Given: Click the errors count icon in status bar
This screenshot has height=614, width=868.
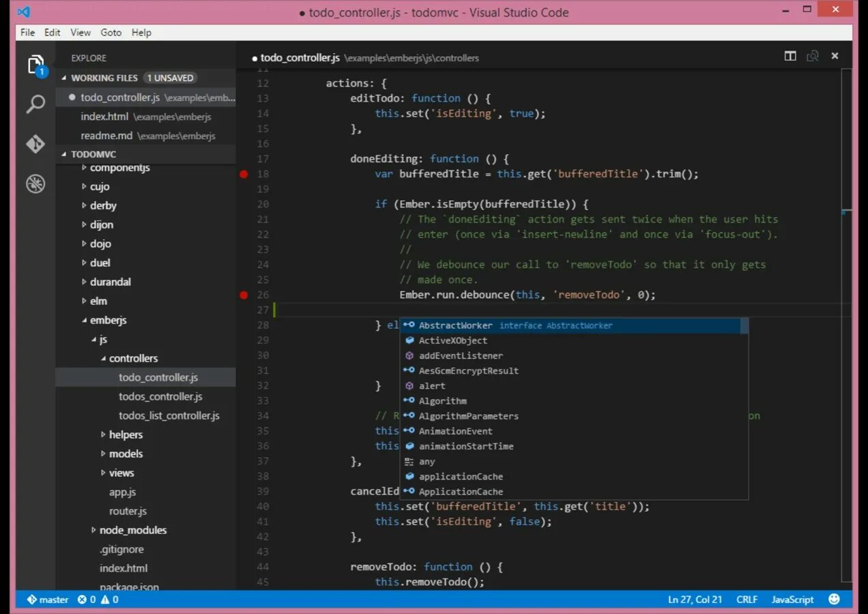Looking at the screenshot, I should [87, 600].
